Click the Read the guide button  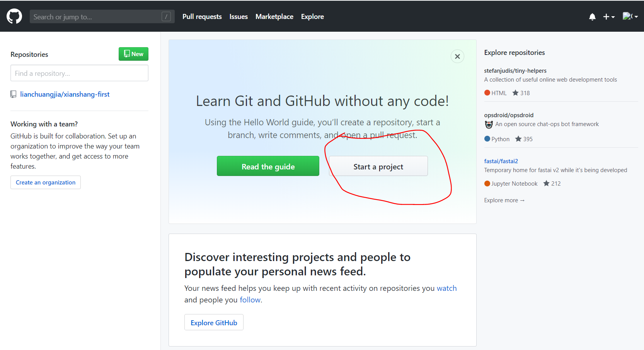point(268,166)
